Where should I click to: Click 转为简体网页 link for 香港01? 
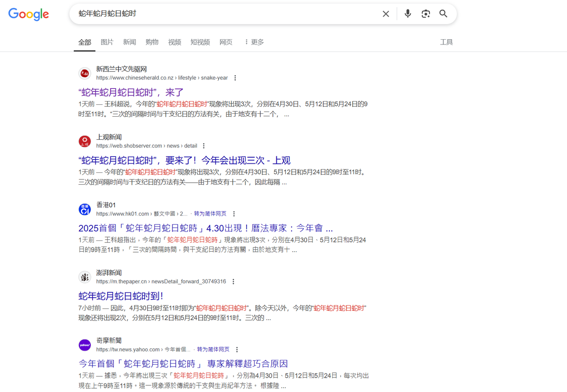pyautogui.click(x=210, y=214)
